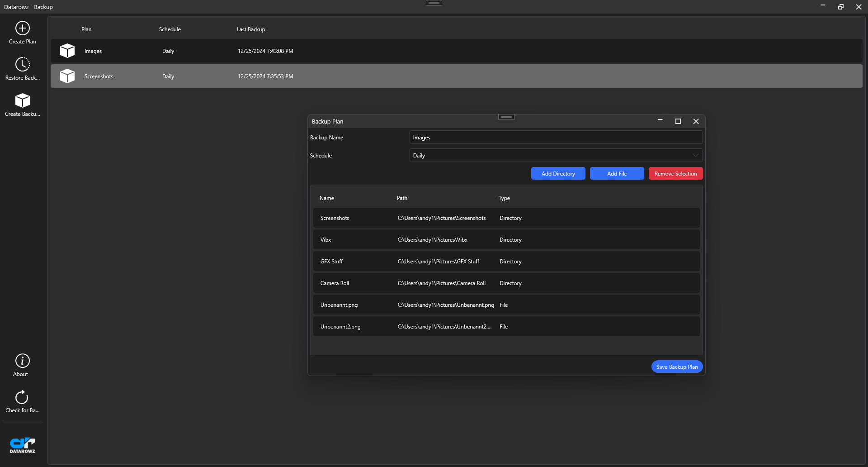This screenshot has height=467, width=868.
Task: Click the Create Backup box icon
Action: [23, 100]
